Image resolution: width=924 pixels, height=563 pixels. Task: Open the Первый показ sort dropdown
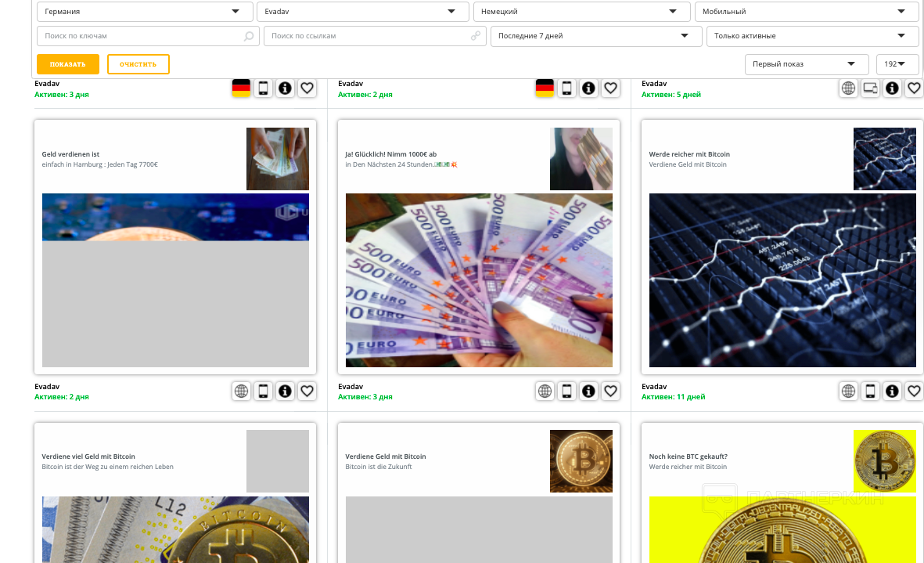807,64
